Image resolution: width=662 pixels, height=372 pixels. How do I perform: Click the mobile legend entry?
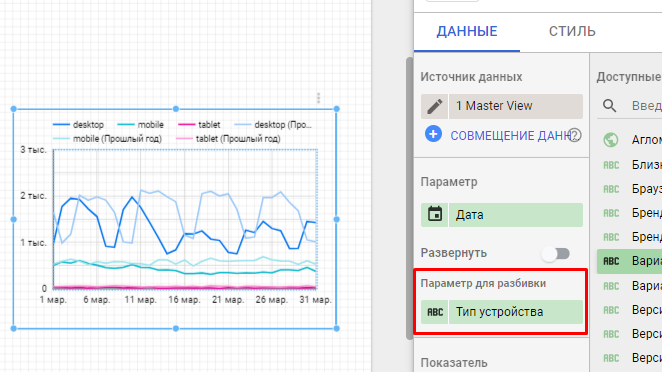click(140, 125)
